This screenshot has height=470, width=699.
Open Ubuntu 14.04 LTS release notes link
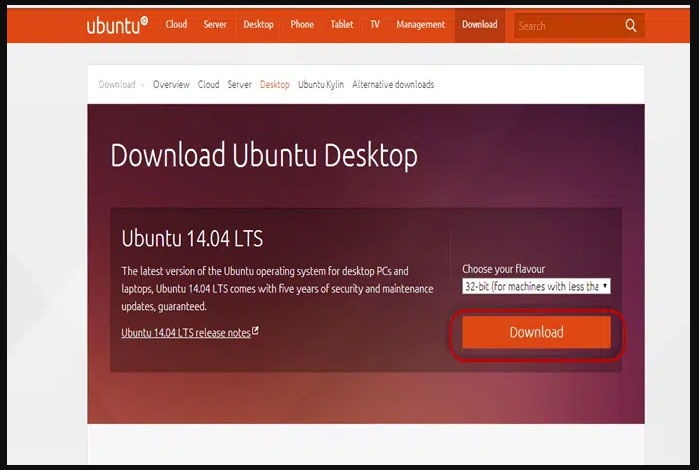coord(189,333)
